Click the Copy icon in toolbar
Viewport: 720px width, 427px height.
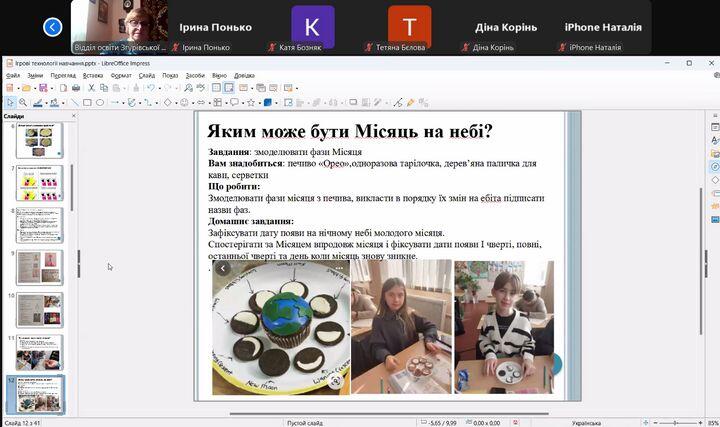pos(104,88)
